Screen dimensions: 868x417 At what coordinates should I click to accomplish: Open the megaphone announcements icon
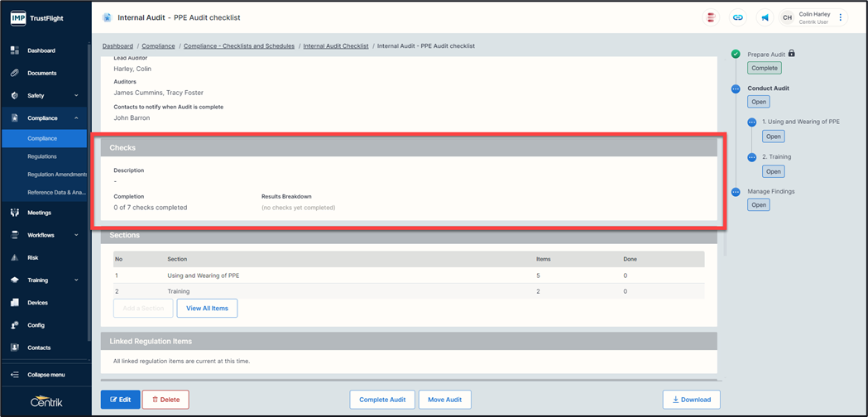point(765,17)
